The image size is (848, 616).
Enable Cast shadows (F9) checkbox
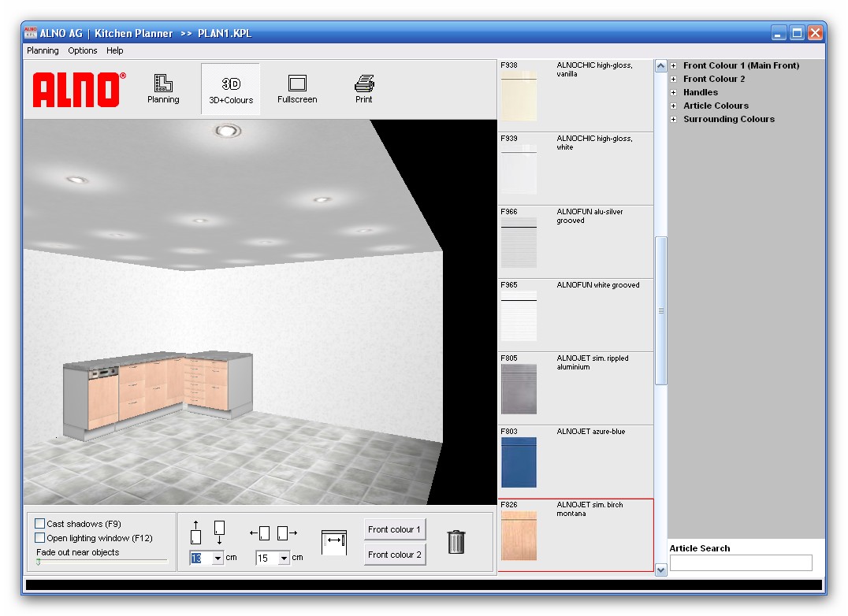[x=39, y=523]
